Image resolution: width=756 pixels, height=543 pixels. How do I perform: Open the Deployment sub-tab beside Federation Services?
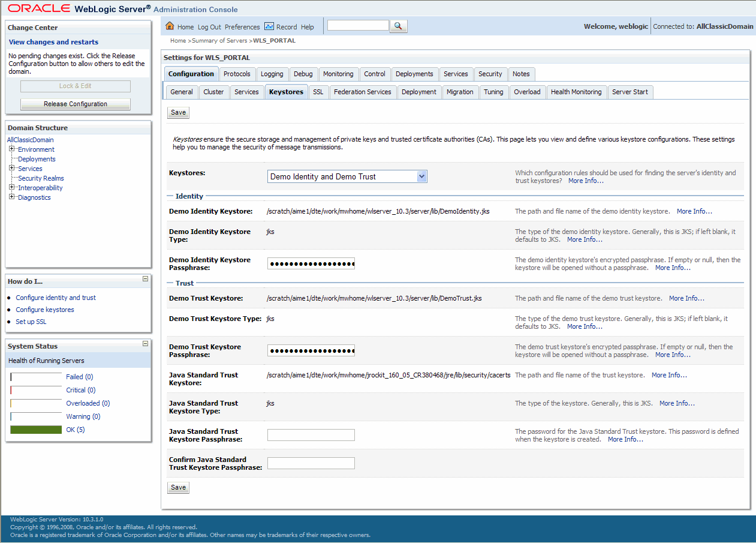coord(419,92)
